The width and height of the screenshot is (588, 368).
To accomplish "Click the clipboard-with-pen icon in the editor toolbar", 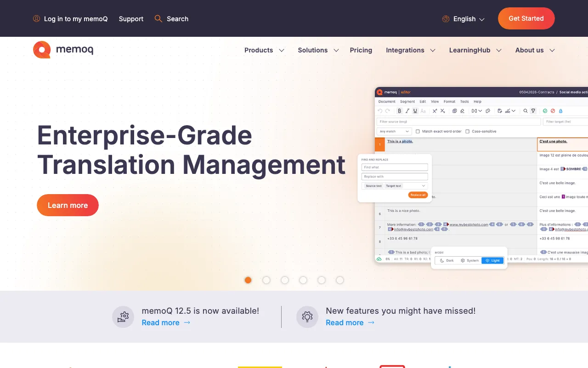I will point(500,111).
